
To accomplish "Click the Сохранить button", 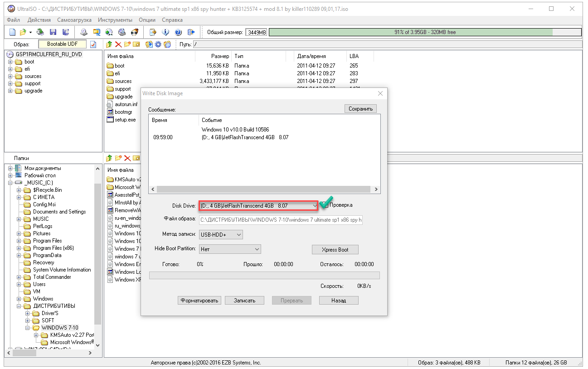I will tap(360, 109).
